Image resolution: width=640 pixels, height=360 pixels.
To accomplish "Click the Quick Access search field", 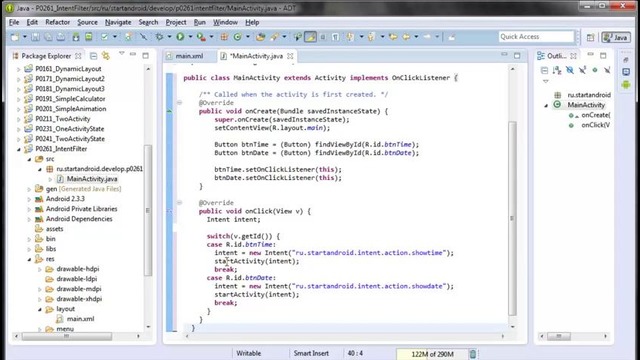I will [x=536, y=37].
